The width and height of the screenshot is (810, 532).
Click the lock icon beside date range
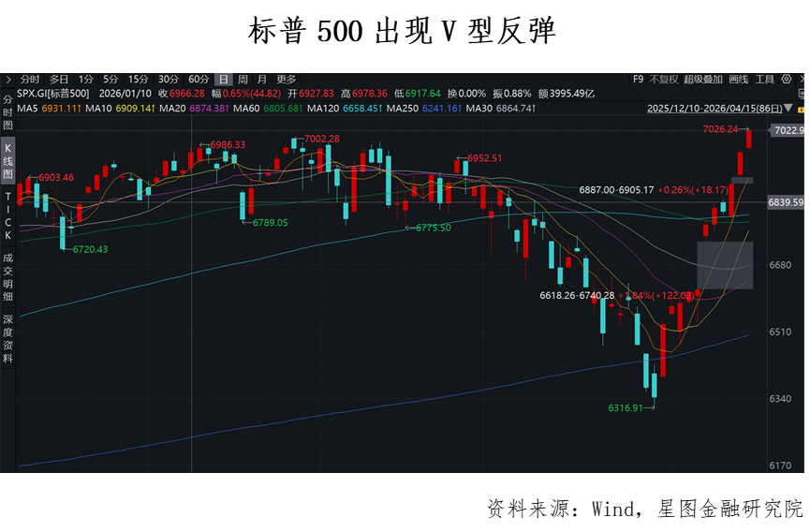point(801,109)
